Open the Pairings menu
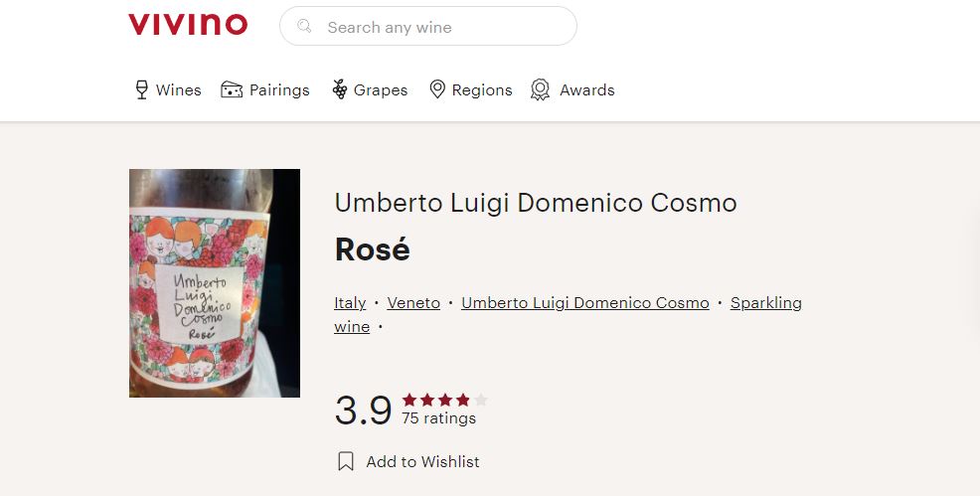 [279, 90]
